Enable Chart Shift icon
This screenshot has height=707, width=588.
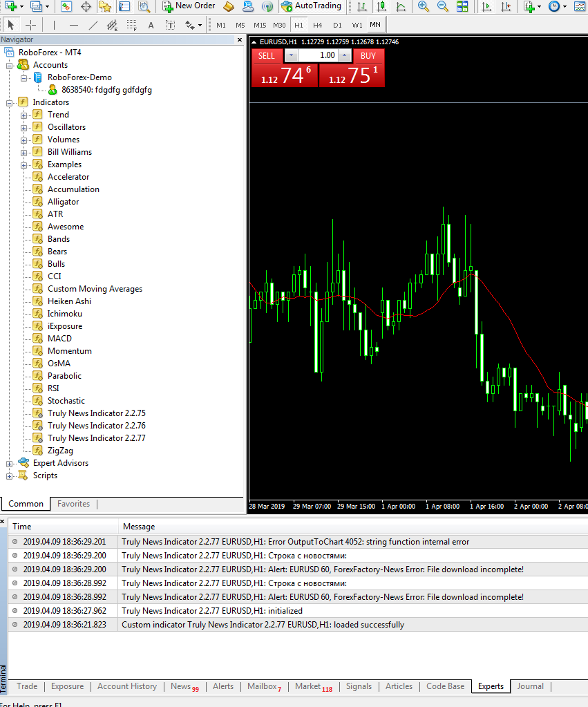[506, 6]
